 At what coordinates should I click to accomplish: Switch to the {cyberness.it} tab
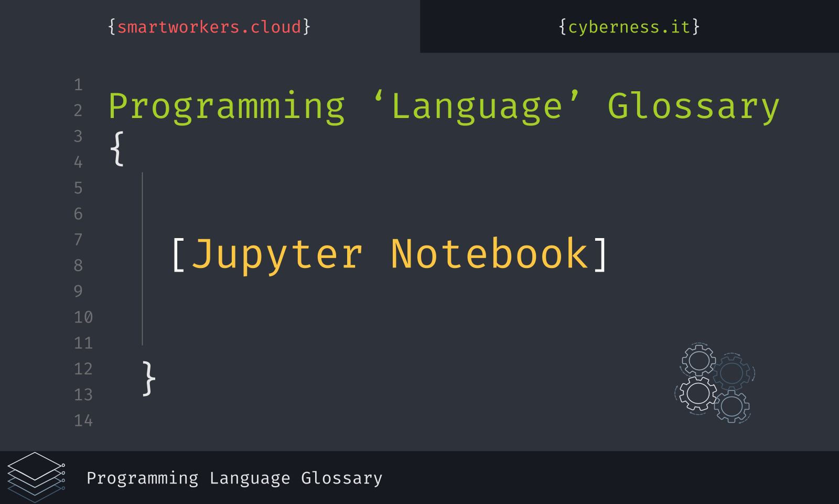pyautogui.click(x=629, y=27)
